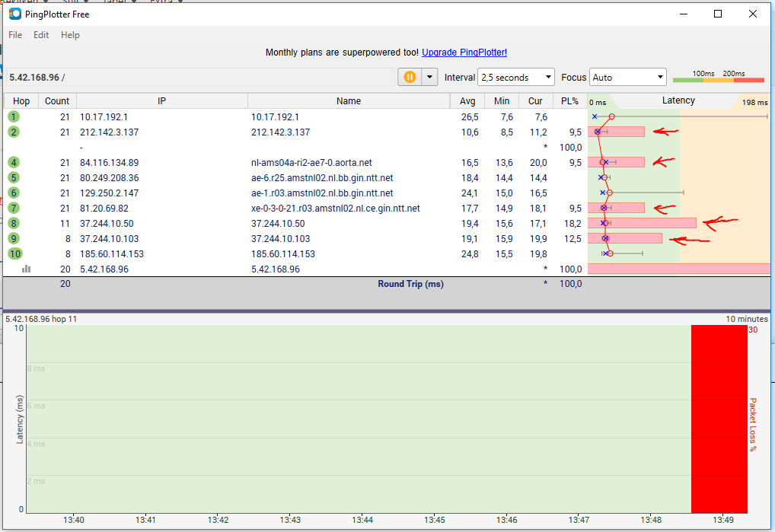Screen dimensions: 775x532
Task: Select IP cell 185.60.114.153
Action: 112,254
